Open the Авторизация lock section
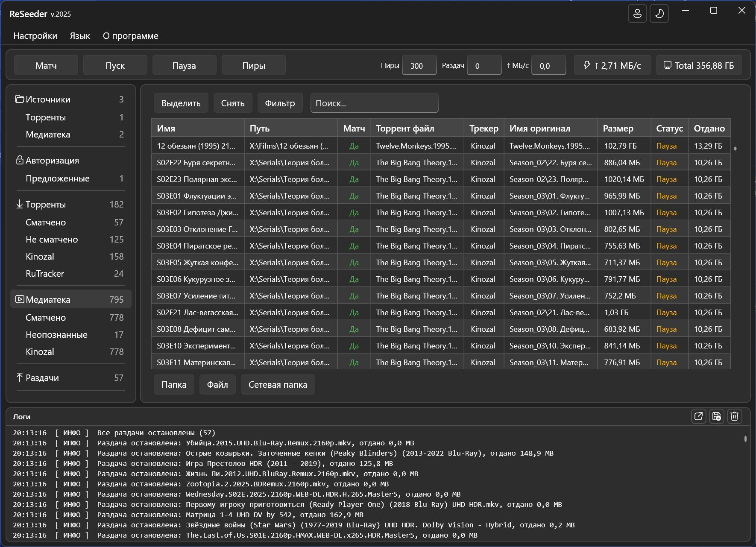 (x=52, y=161)
